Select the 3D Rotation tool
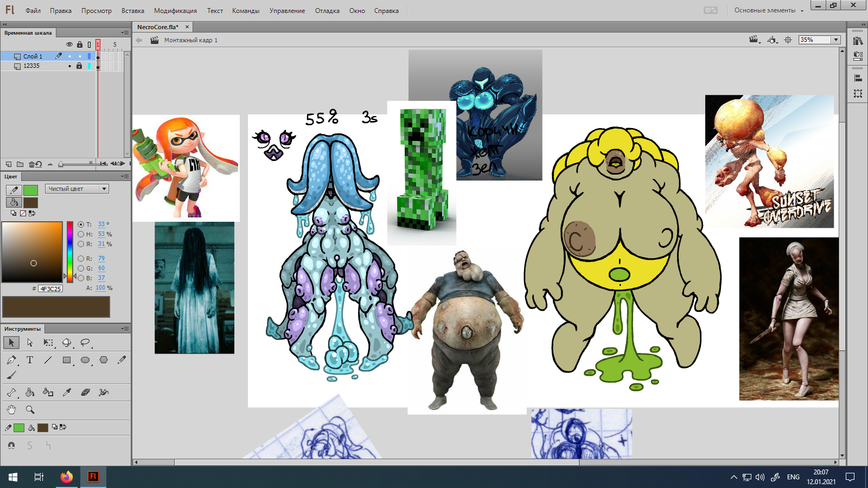Viewport: 868px width, 488px height. [x=67, y=343]
